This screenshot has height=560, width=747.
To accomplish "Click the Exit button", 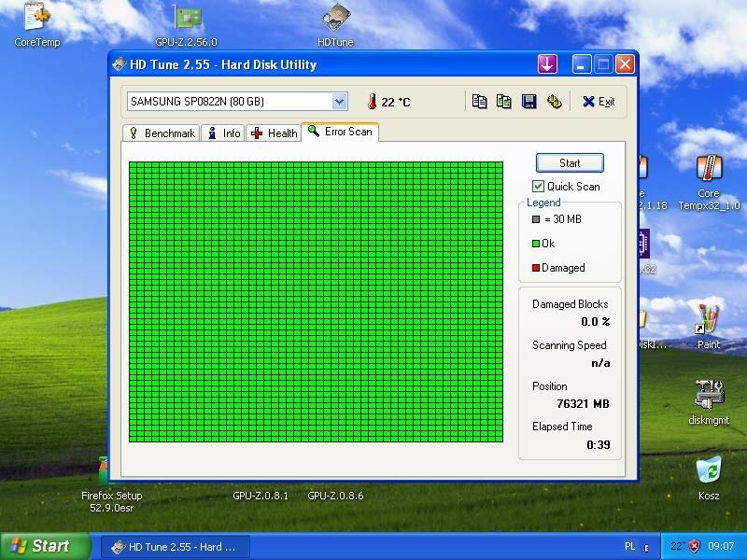I will pyautogui.click(x=599, y=102).
